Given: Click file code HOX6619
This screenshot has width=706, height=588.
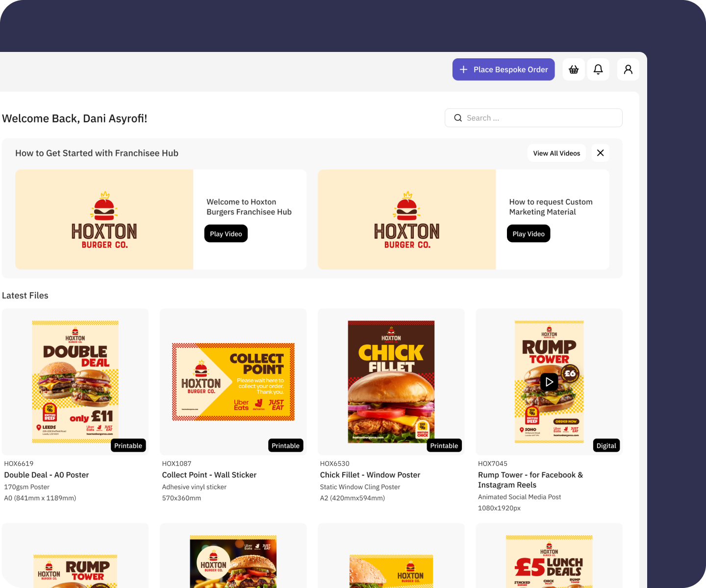Looking at the screenshot, I should coord(19,464).
